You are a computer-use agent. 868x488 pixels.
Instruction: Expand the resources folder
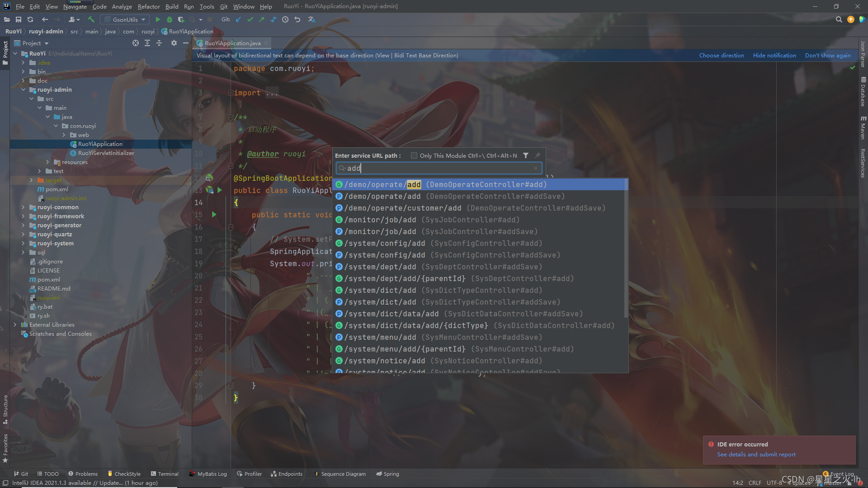[x=47, y=162]
